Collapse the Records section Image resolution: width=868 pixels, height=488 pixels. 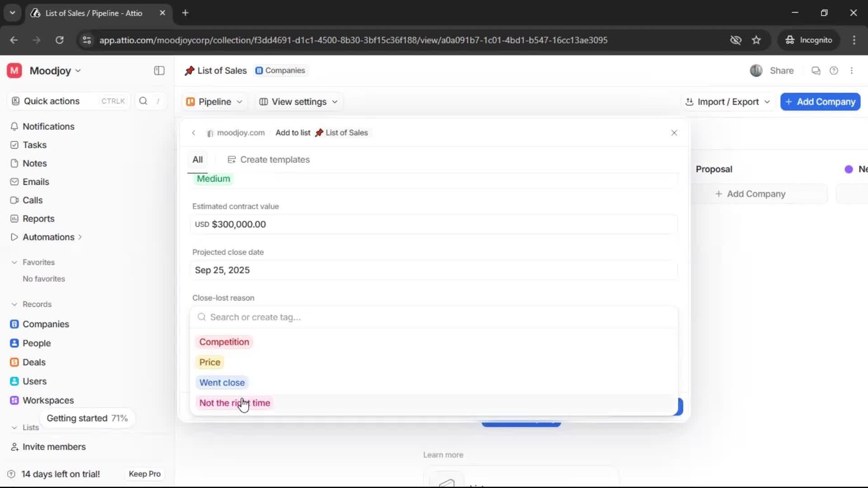(15, 304)
